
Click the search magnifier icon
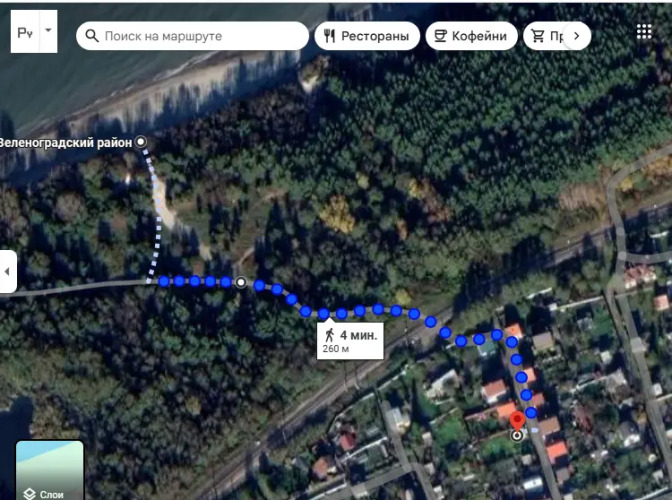point(92,36)
